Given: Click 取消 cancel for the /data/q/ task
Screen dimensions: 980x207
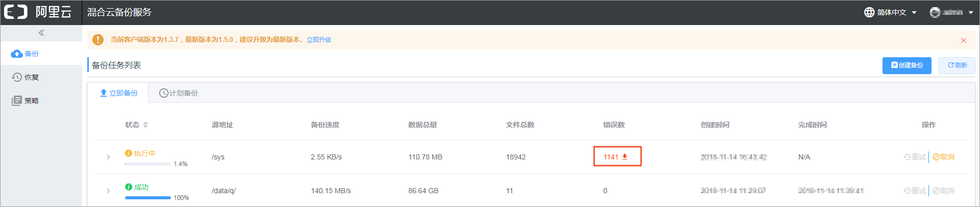Looking at the screenshot, I should coord(943,191).
